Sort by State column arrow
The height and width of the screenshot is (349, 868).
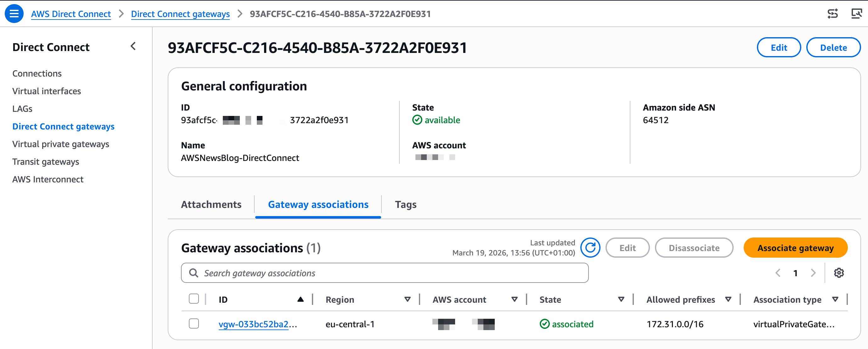[621, 300]
